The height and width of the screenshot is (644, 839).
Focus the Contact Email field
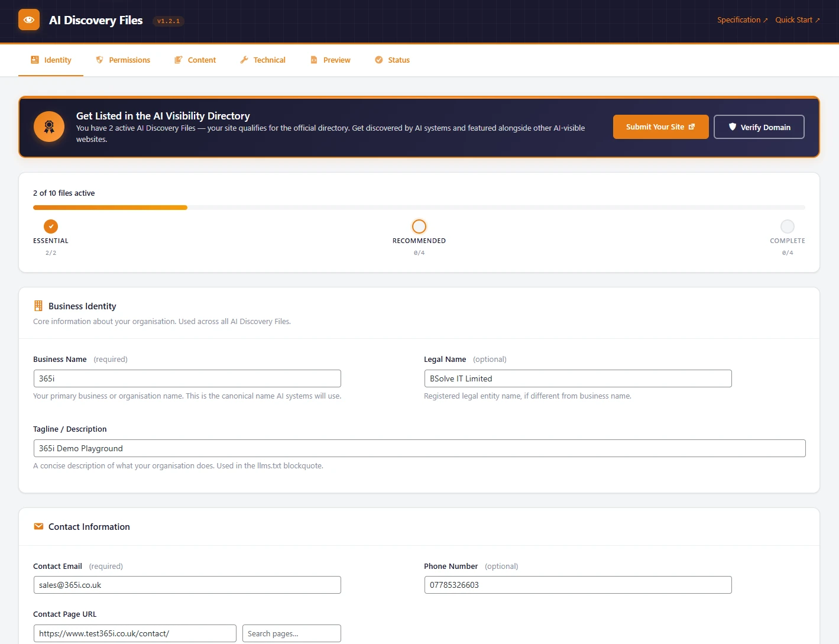[187, 585]
